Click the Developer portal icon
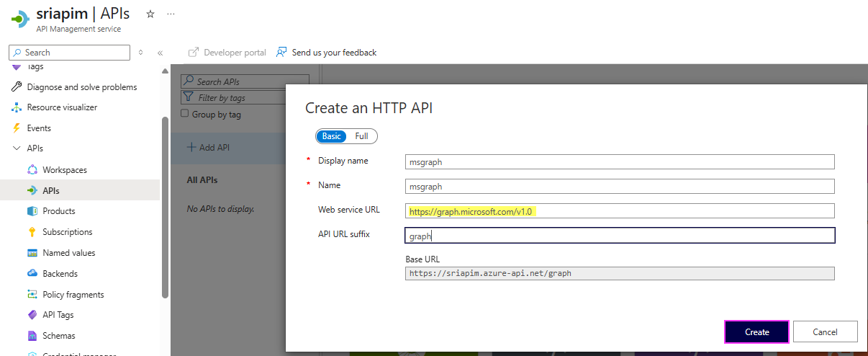This screenshot has height=356, width=868. pyautogui.click(x=193, y=53)
